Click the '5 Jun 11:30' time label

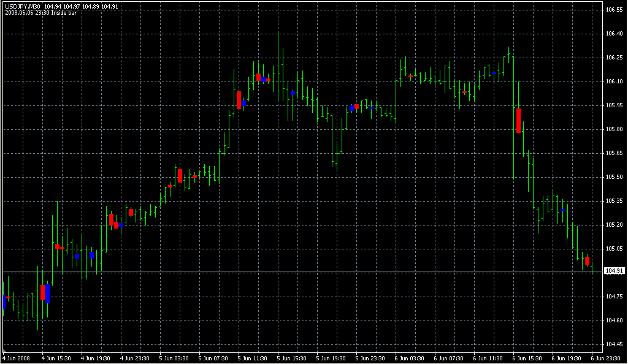point(253,358)
